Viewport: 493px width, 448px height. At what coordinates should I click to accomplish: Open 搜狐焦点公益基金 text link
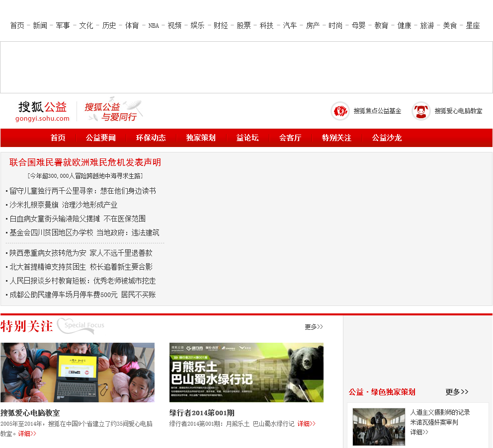pyautogui.click(x=377, y=111)
